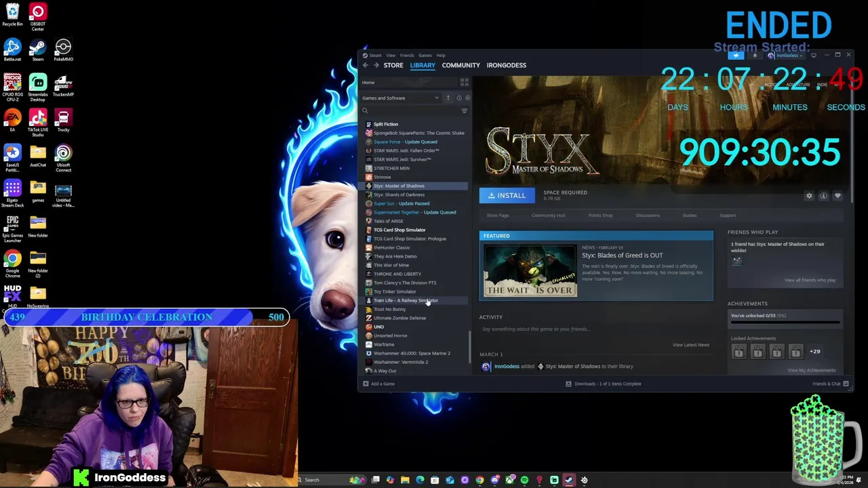The height and width of the screenshot is (488, 868).
Task: Open Battle.net desktop icon
Action: 12,50
